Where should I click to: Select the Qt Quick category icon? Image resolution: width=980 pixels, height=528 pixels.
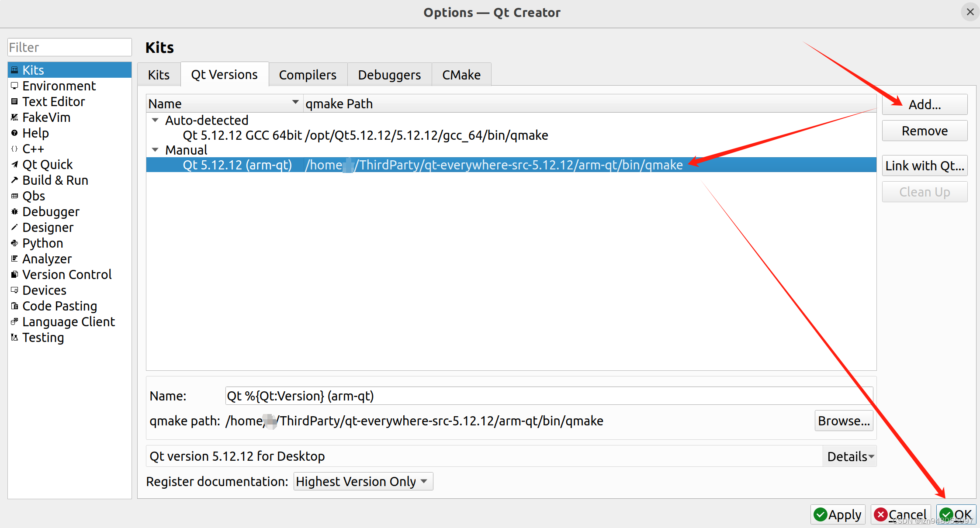click(x=14, y=165)
